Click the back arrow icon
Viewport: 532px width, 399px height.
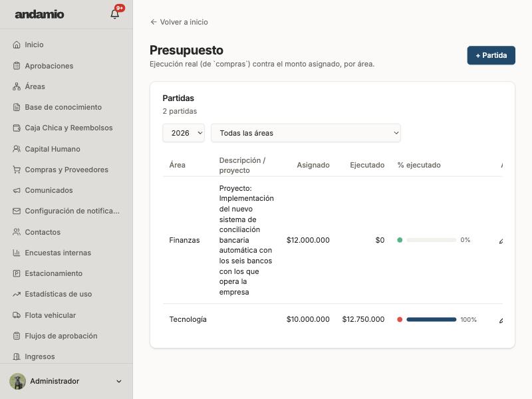pyautogui.click(x=154, y=22)
